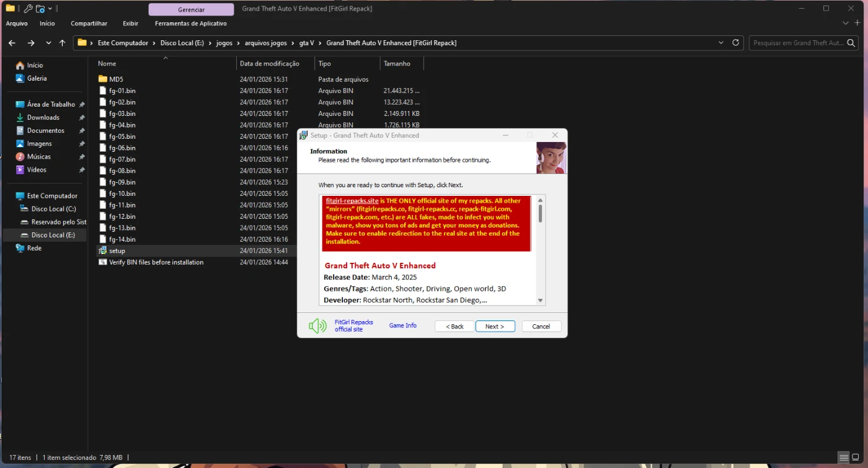Open the Game Info link
This screenshot has width=868, height=468.
tap(402, 325)
